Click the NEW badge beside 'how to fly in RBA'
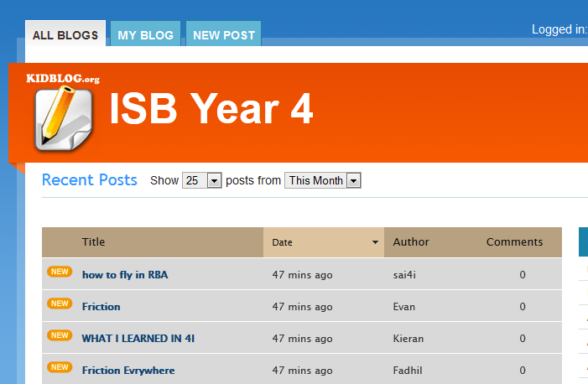The width and height of the screenshot is (588, 384). 60,272
